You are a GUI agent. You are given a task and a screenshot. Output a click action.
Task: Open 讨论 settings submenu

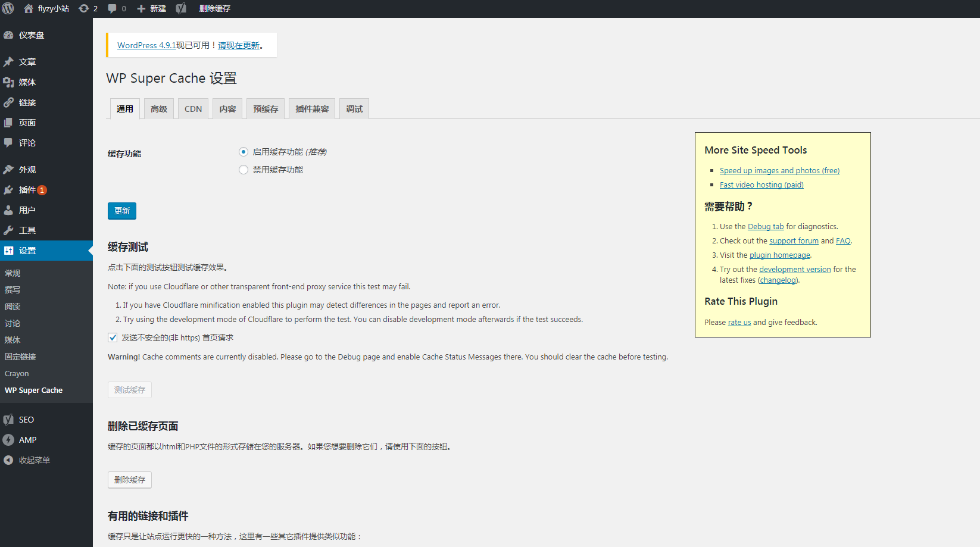(13, 323)
